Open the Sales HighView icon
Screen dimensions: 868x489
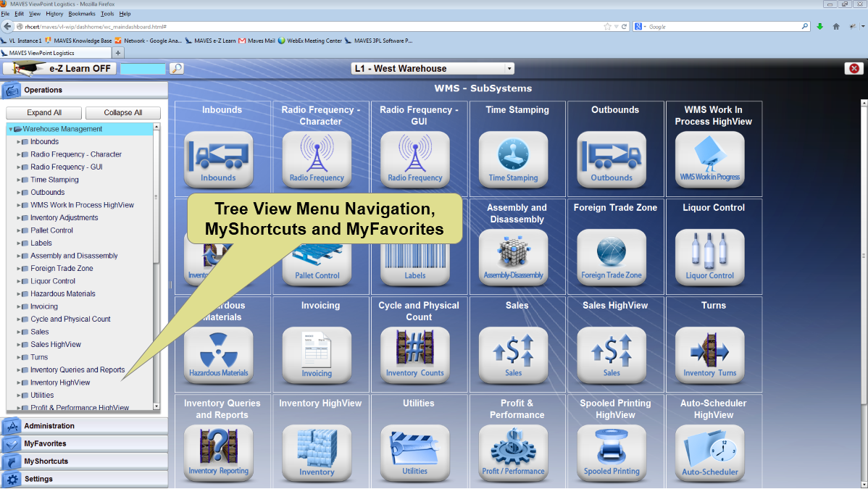coord(611,355)
